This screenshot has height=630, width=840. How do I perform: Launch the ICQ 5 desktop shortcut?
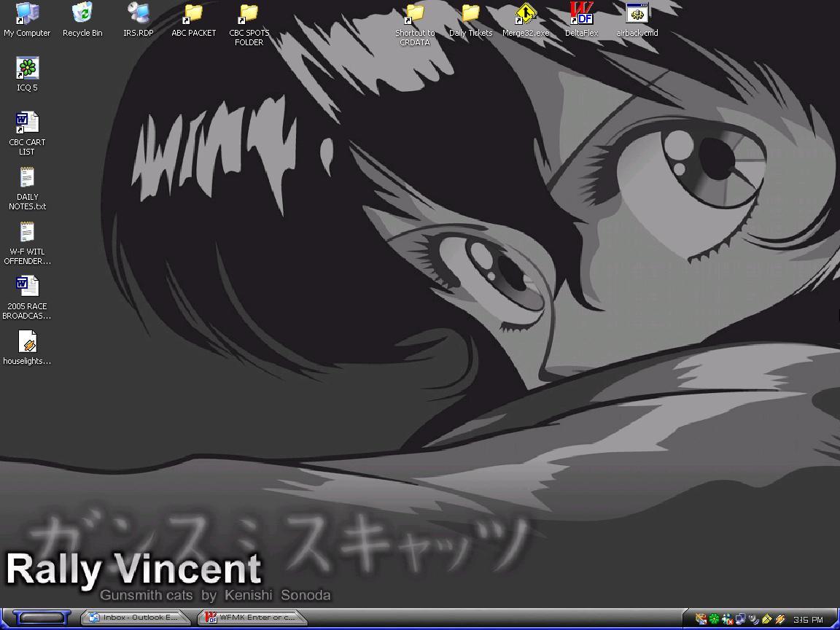27,69
